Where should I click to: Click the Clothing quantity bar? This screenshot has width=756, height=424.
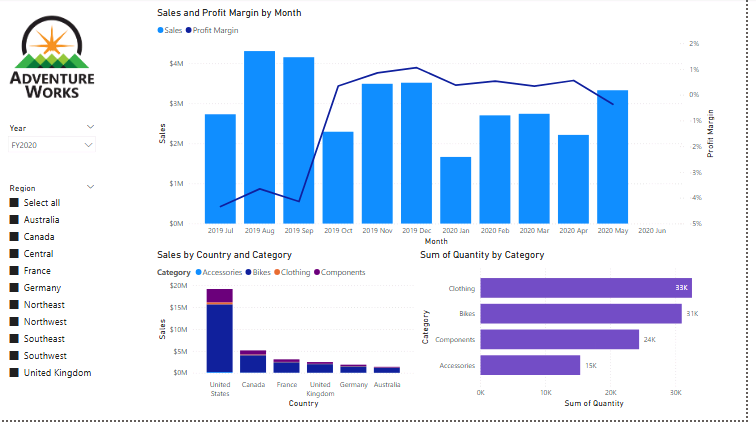[x=585, y=288]
